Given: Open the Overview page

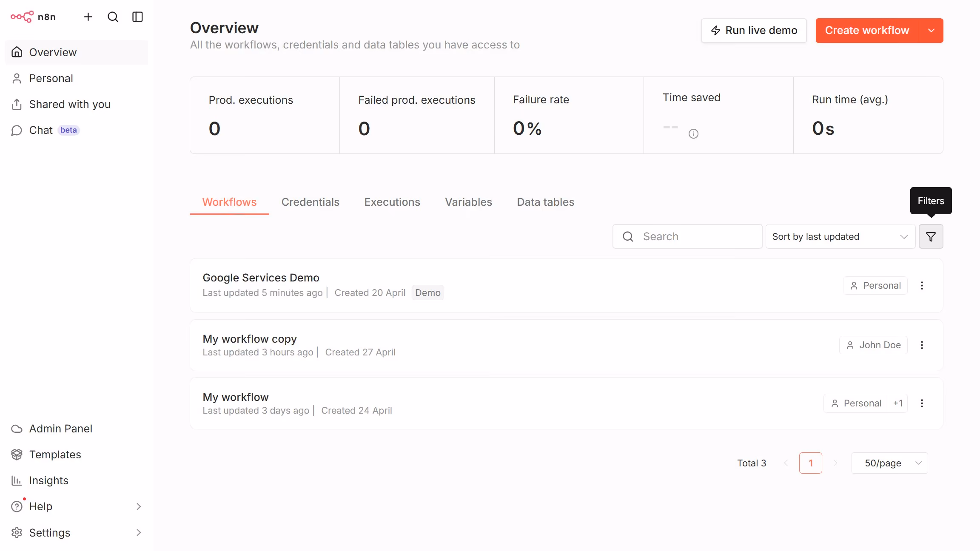Looking at the screenshot, I should [x=77, y=52].
